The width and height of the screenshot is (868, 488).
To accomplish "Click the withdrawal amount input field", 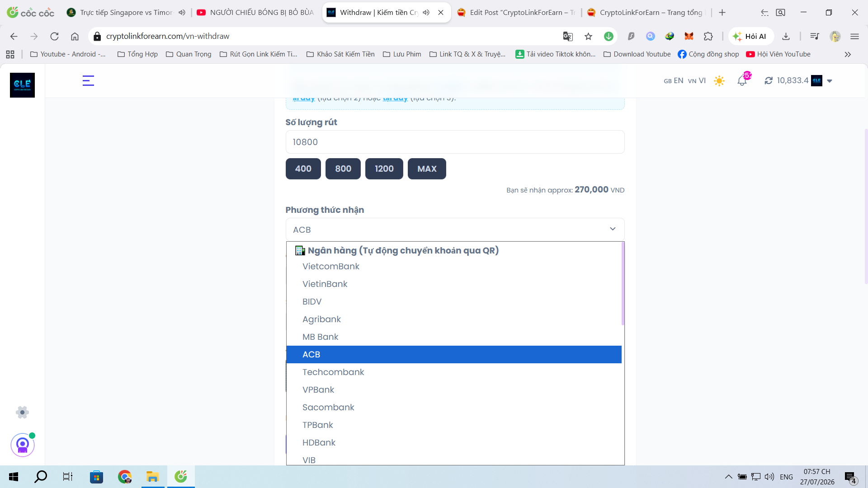I will tap(455, 142).
